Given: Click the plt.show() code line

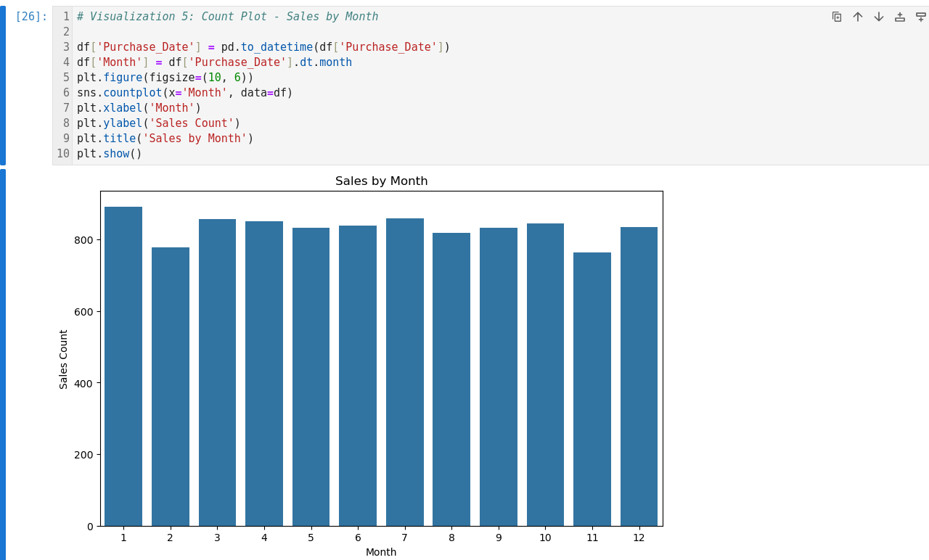Looking at the screenshot, I should click(x=109, y=154).
